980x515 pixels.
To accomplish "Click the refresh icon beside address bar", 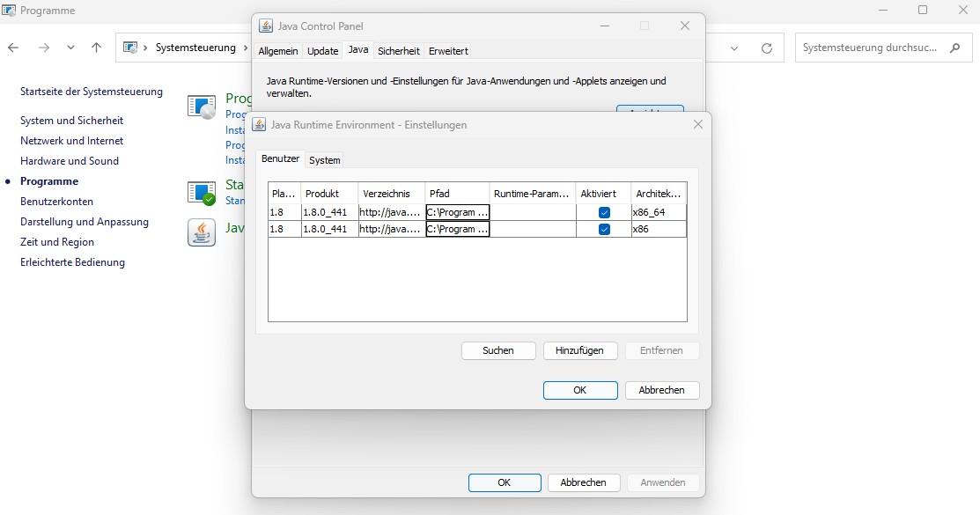I will click(767, 48).
